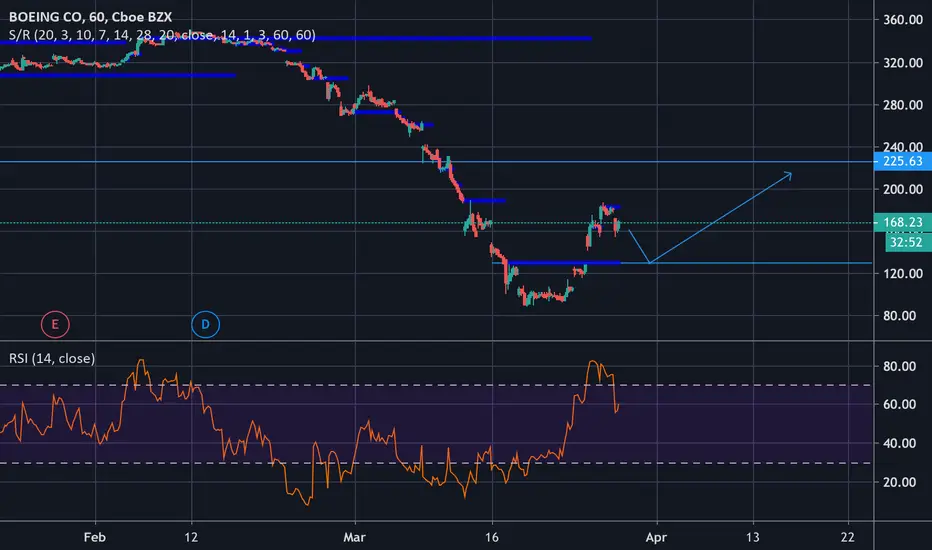Click the 12 date label on time axis
Viewport: 932px width, 550px height.
click(x=191, y=538)
